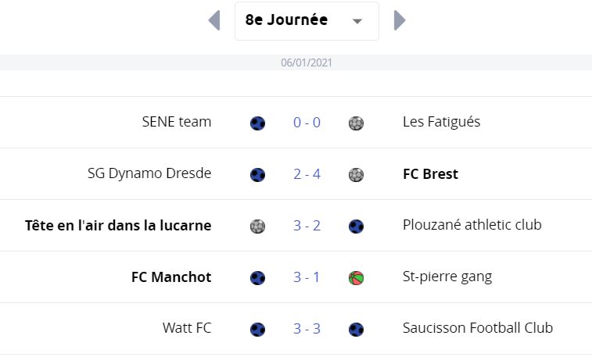592x364 pixels.
Task: Click SENE team blue ball icon
Action: point(257,123)
